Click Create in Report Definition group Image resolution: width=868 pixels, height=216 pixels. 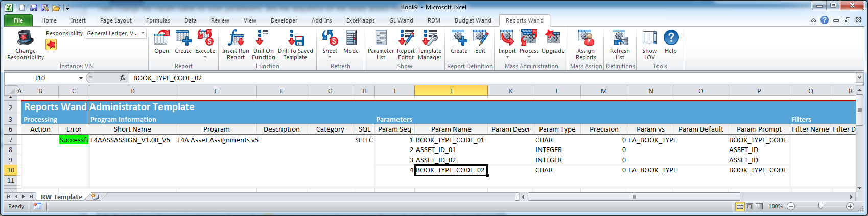point(459,38)
